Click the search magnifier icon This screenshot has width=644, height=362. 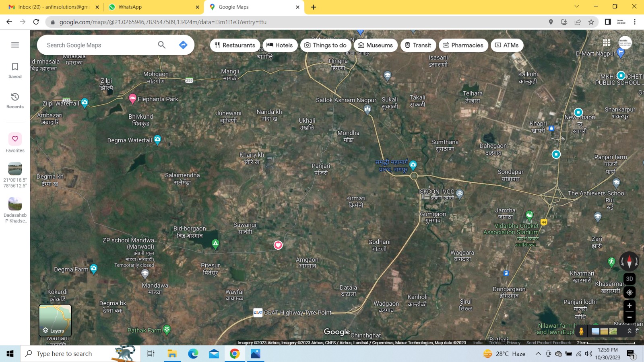162,45
